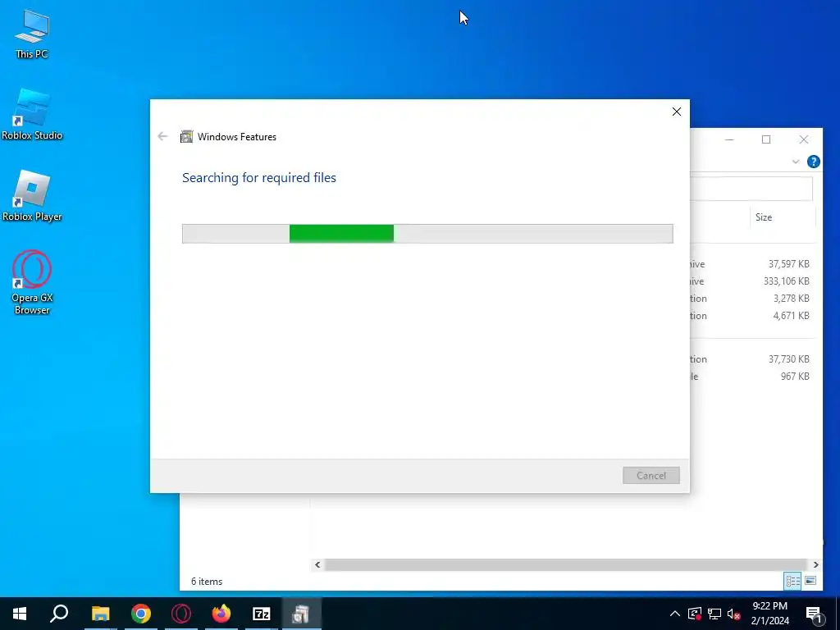Click the Windows Features taskbar icon

(302, 614)
